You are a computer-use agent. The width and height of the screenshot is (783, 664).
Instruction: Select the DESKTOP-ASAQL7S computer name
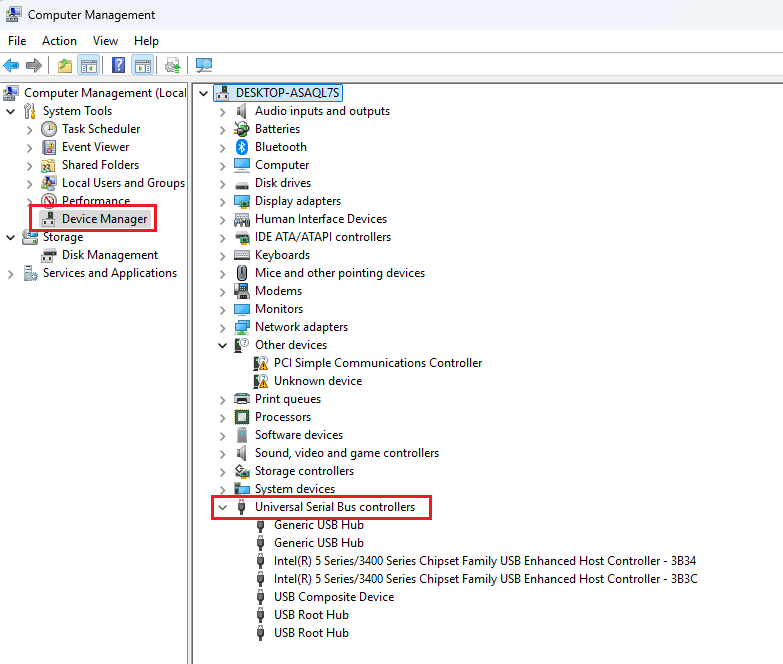(287, 93)
